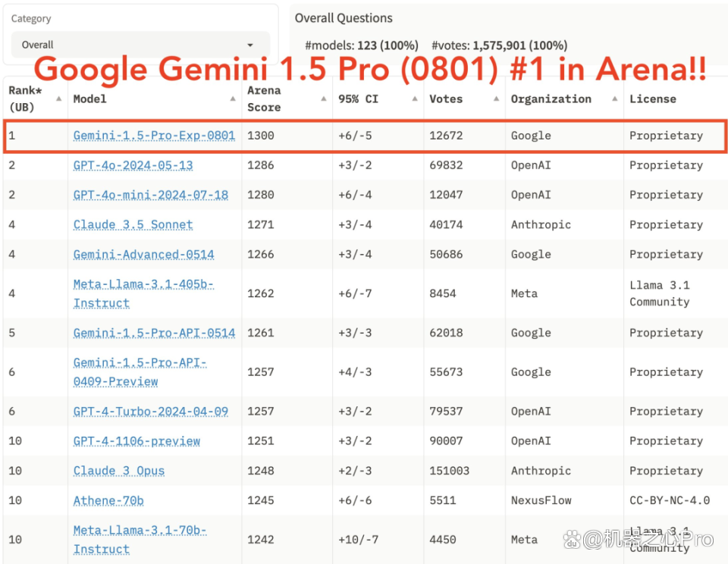This screenshot has height=564, width=728.
Task: Select the Arena Score value 1261
Action: [261, 333]
